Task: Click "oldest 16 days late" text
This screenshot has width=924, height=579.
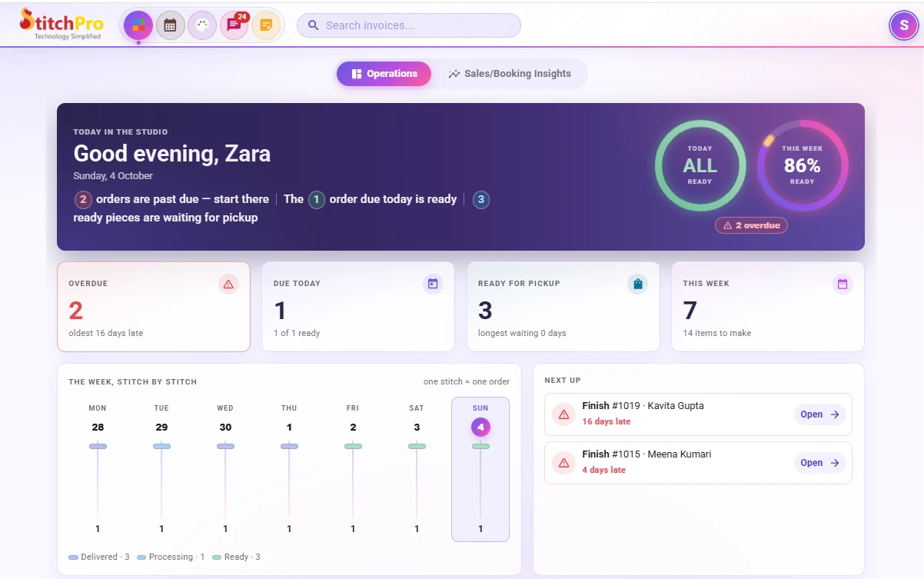Action: 106,333
